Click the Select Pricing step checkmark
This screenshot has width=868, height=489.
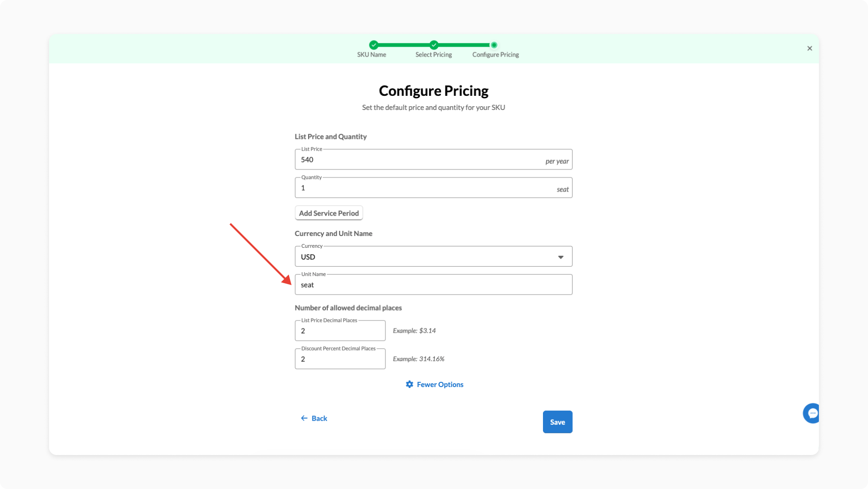tap(434, 45)
